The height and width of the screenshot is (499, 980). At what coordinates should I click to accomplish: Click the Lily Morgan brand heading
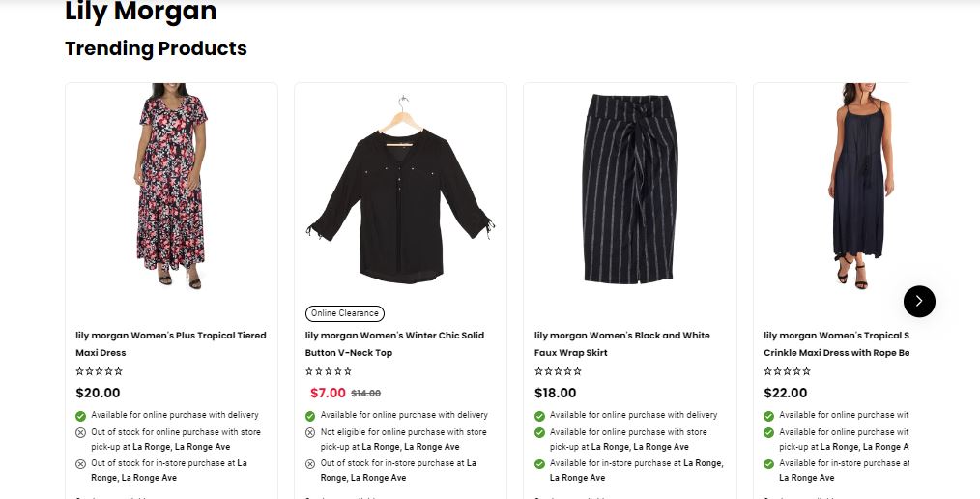pyautogui.click(x=140, y=13)
